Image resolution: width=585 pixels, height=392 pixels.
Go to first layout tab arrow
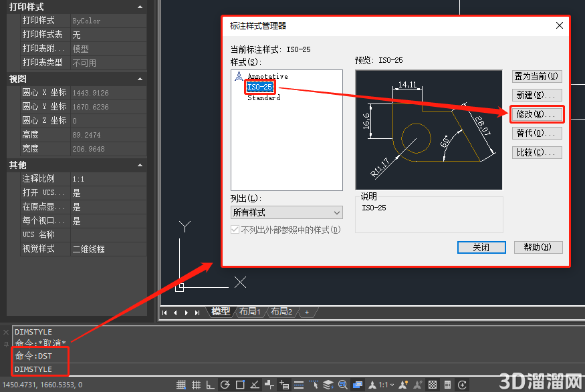[x=164, y=313]
